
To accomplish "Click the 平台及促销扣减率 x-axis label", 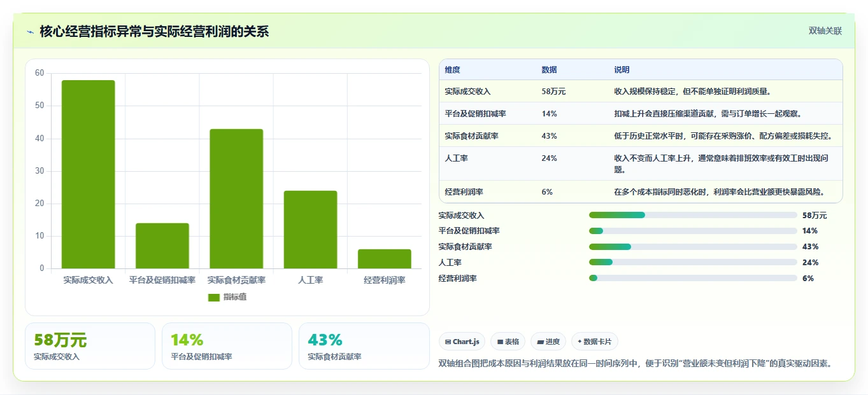I will tap(162, 280).
